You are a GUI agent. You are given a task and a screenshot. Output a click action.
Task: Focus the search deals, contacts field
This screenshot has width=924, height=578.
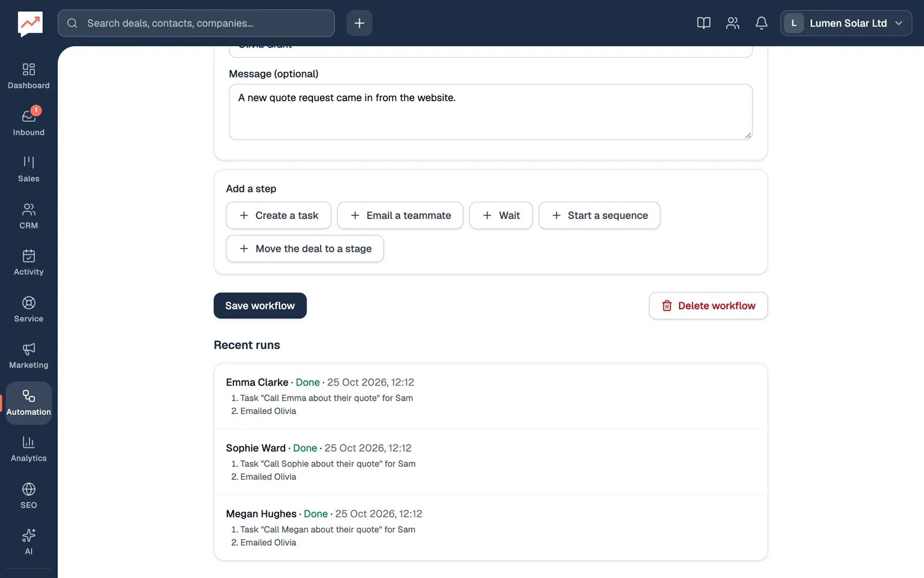(x=196, y=23)
